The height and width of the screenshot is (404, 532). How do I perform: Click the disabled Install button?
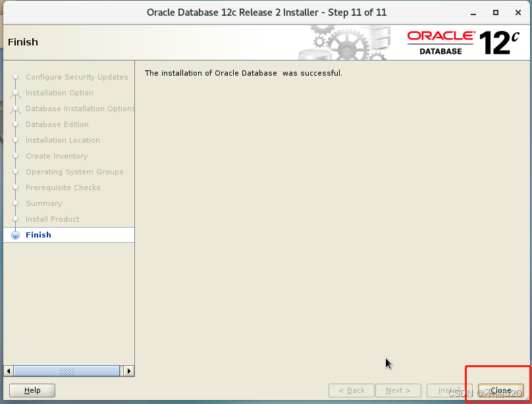[449, 390]
